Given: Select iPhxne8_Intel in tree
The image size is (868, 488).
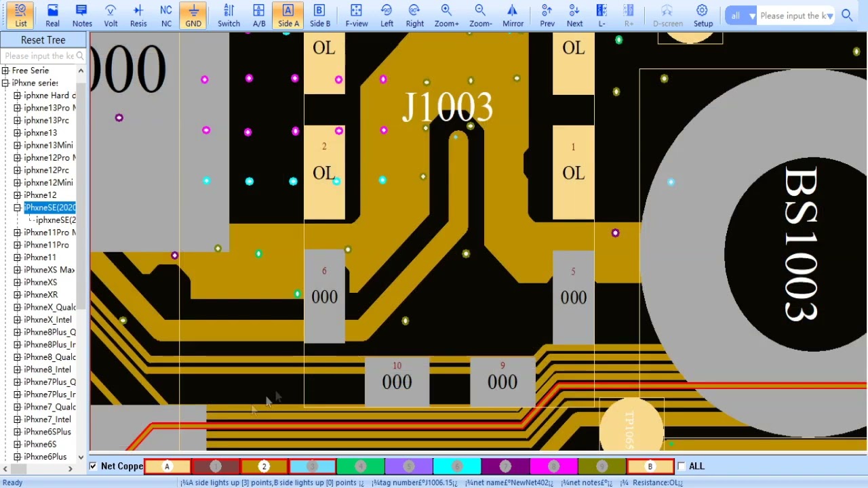Looking at the screenshot, I should [47, 369].
